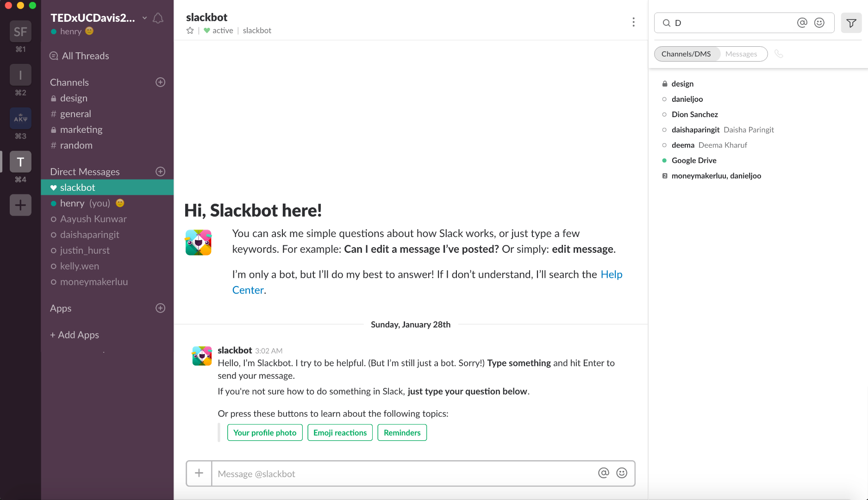This screenshot has height=500, width=868.
Task: Click the emoji icon in search bar
Action: click(x=819, y=23)
